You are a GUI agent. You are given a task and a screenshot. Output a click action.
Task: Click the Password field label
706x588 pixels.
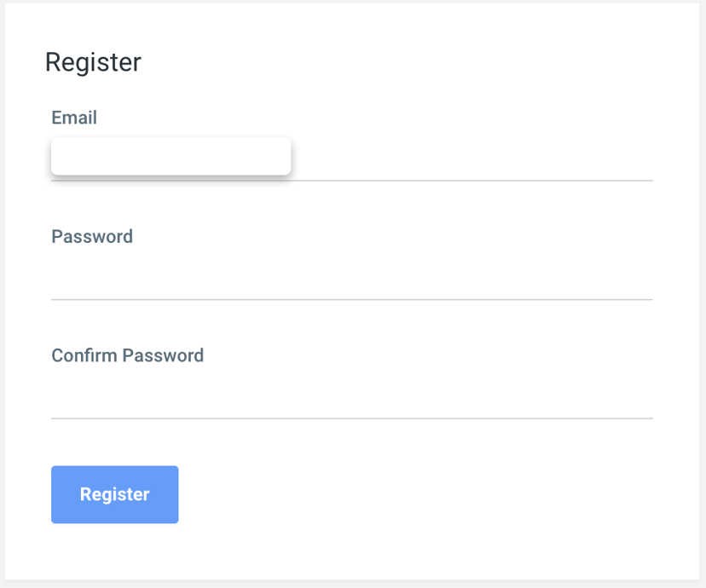(x=91, y=236)
